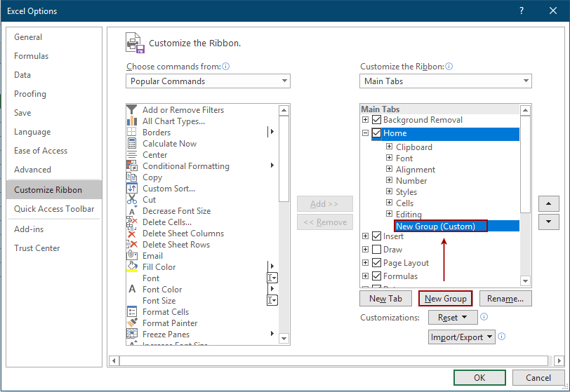Click the Rename button
Screen dimensions: 570x392
click(505, 299)
